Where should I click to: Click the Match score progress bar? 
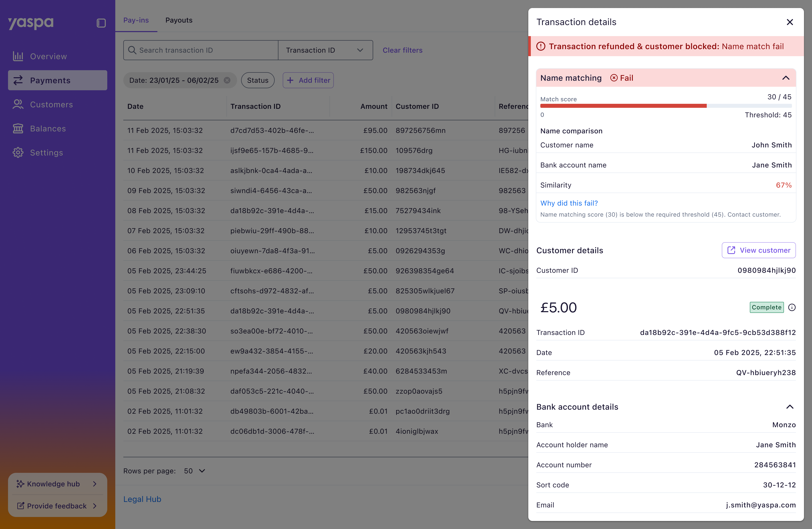[665, 106]
